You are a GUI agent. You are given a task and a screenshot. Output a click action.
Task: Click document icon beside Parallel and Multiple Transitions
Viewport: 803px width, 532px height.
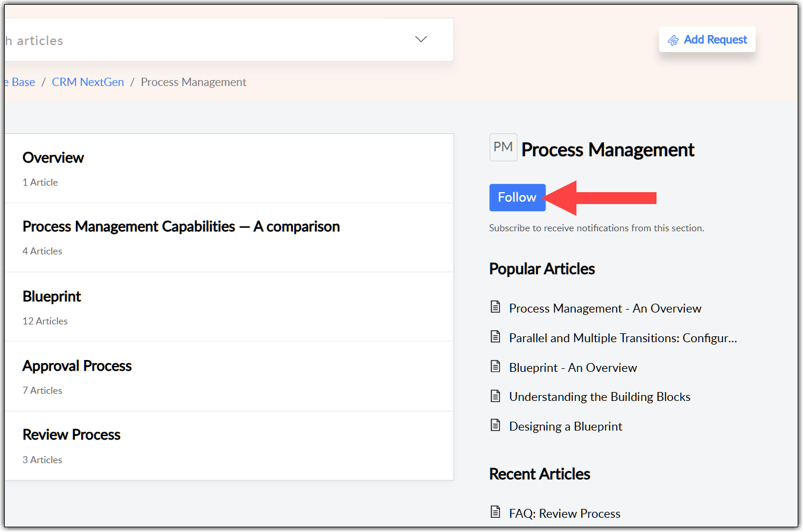tap(496, 337)
